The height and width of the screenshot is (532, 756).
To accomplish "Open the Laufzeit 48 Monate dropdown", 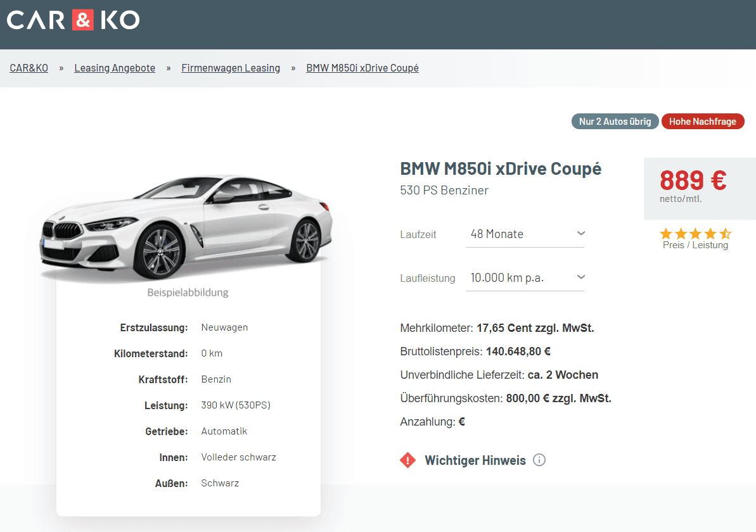I will click(x=525, y=234).
